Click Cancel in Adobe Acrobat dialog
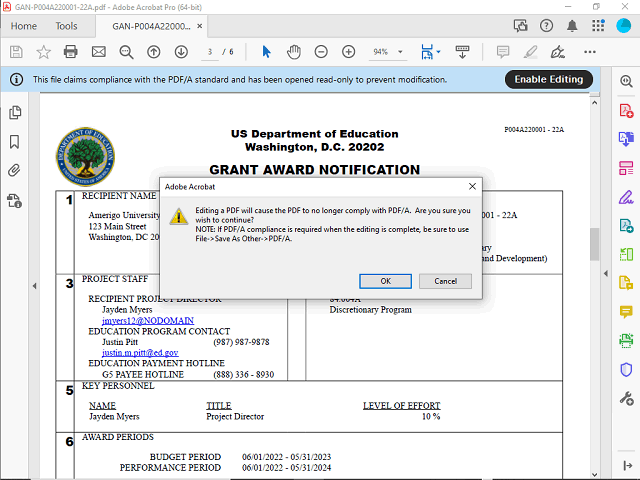This screenshot has width=640, height=480. 445,281
